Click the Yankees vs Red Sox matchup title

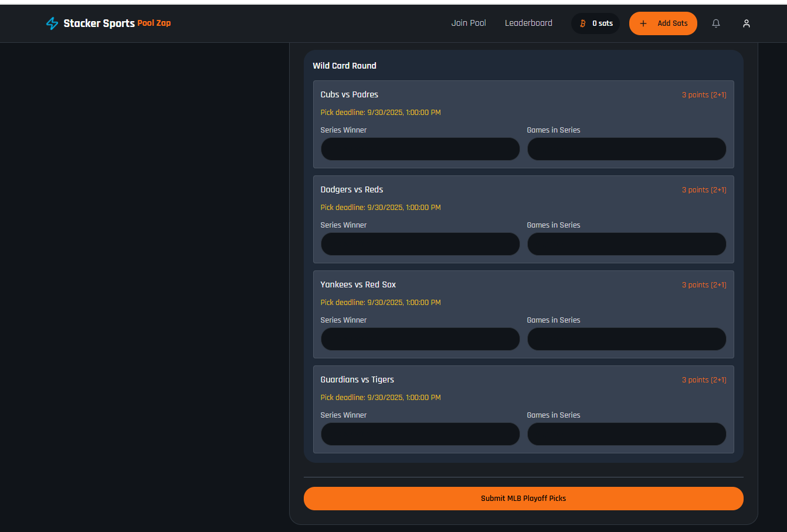pos(358,284)
